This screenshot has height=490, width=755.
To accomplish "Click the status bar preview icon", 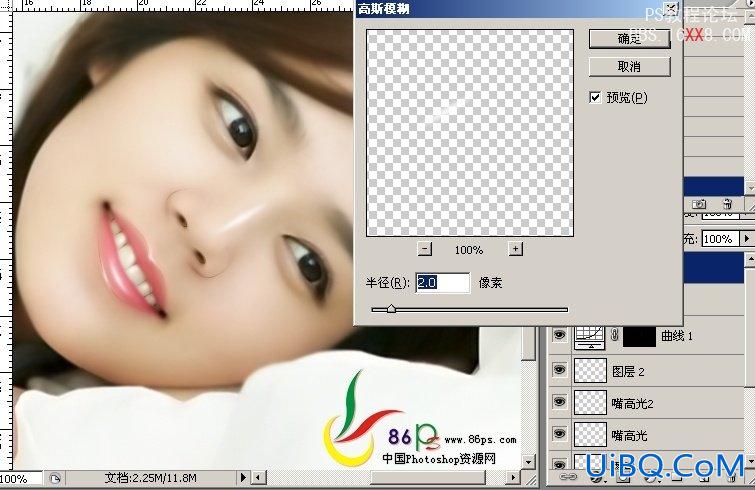I will 55,478.
